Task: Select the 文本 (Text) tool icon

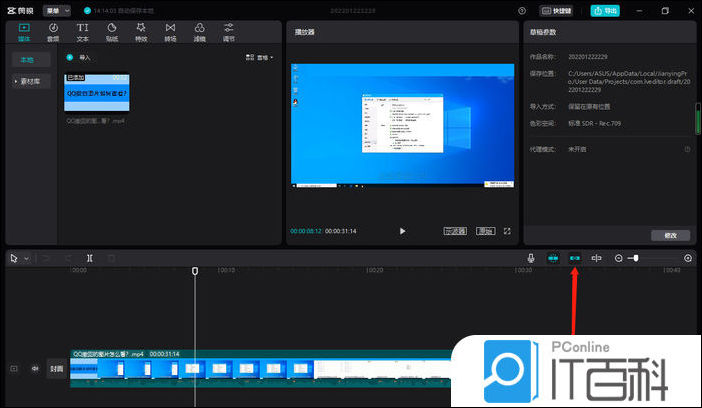Action: point(82,30)
